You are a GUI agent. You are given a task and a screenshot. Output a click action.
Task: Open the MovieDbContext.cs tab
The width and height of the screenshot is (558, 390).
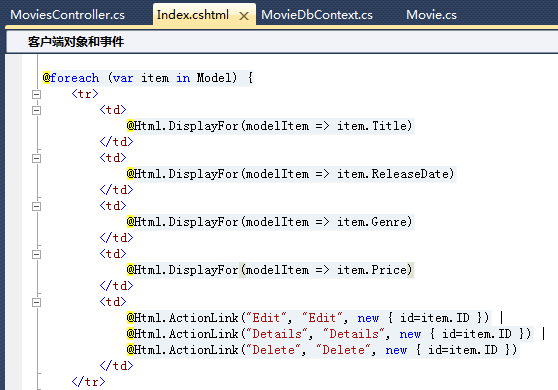click(317, 15)
